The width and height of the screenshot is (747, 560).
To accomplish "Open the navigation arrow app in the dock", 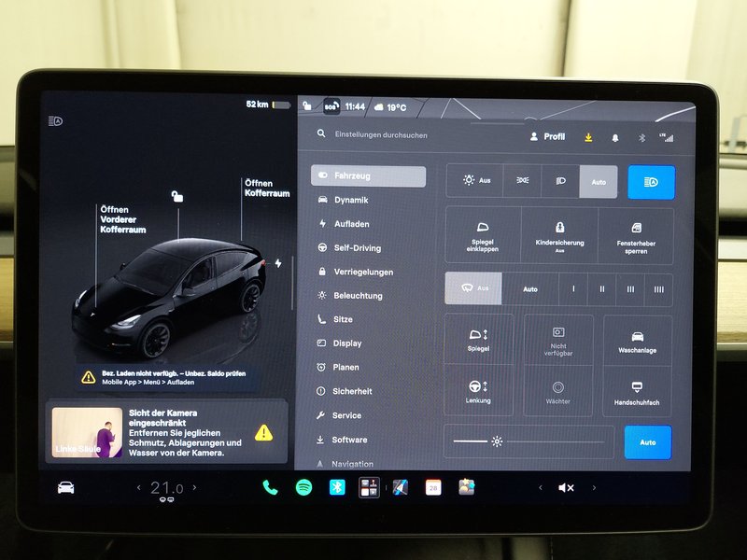I will (x=401, y=487).
